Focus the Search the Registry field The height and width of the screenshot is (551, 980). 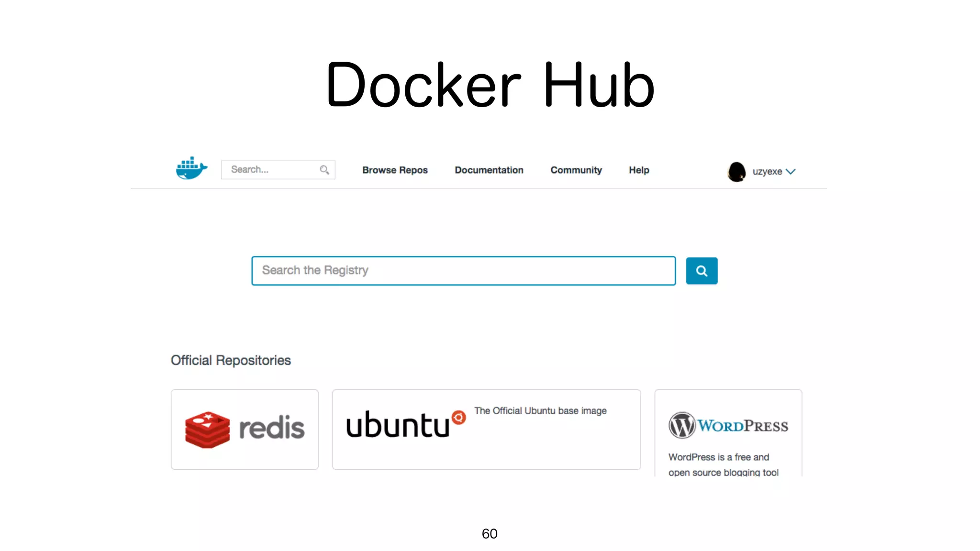tap(464, 271)
